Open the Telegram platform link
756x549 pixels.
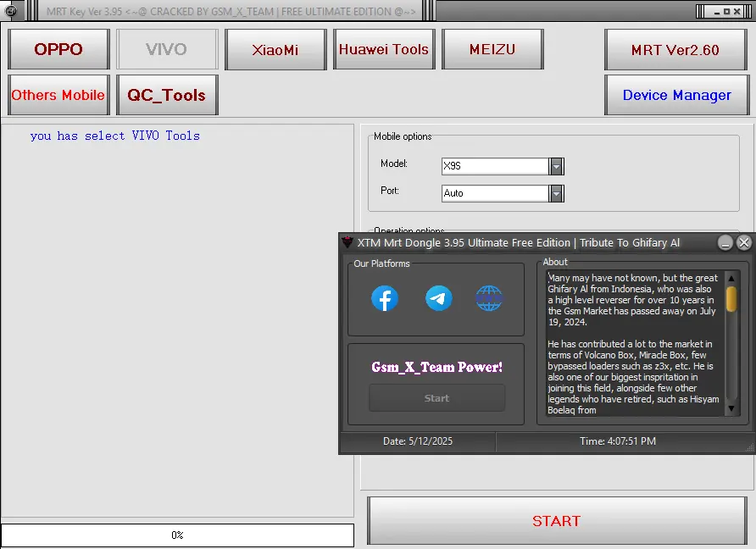[439, 298]
